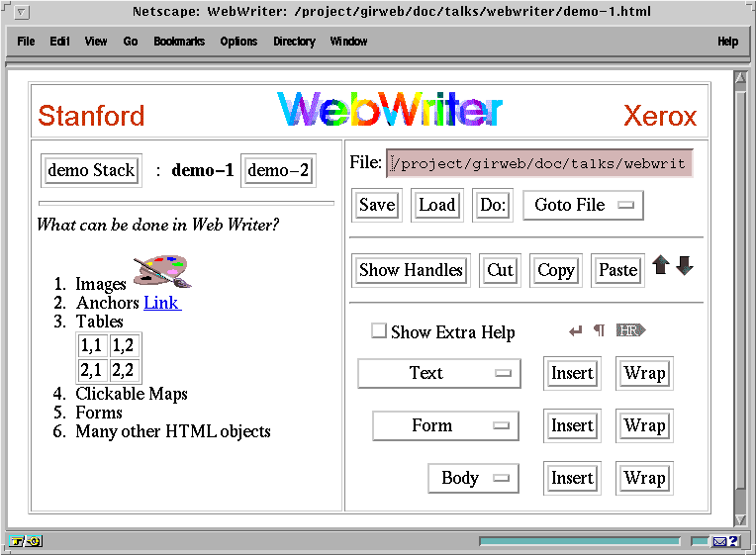756x555 pixels.
Task: Open the Options menu
Action: coord(238,42)
